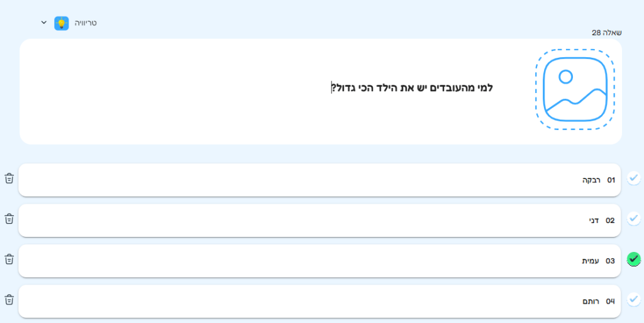Click the answer number 04
The height and width of the screenshot is (323, 644).
tap(610, 302)
